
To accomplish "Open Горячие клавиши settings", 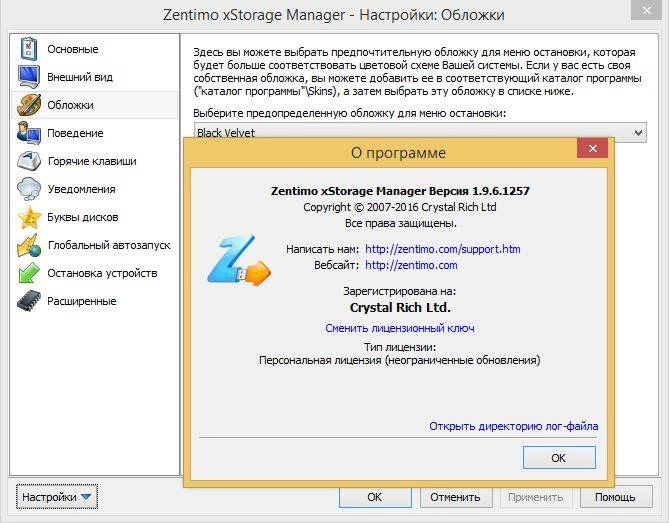I will (92, 161).
